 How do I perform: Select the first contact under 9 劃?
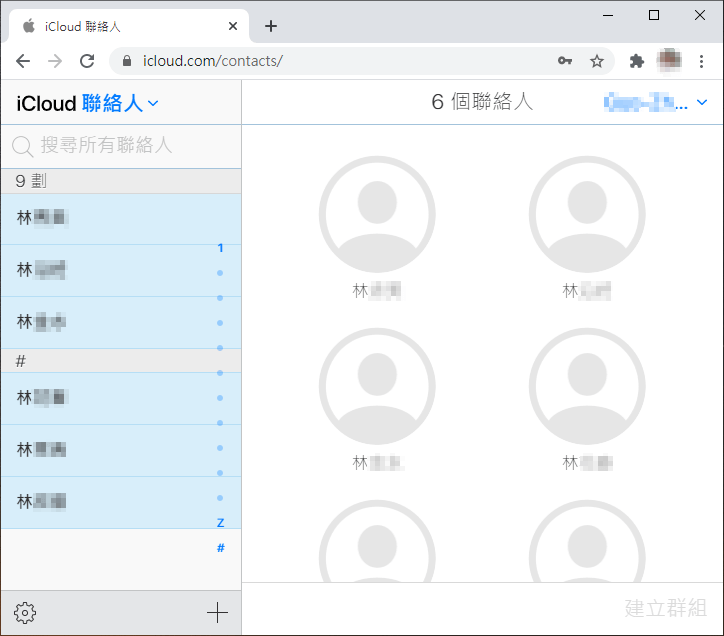pos(121,219)
